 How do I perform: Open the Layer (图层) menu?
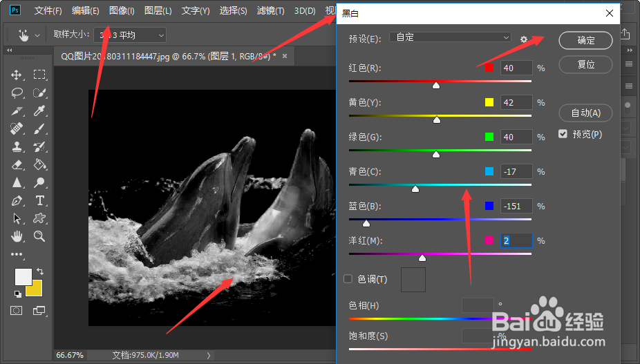158,10
